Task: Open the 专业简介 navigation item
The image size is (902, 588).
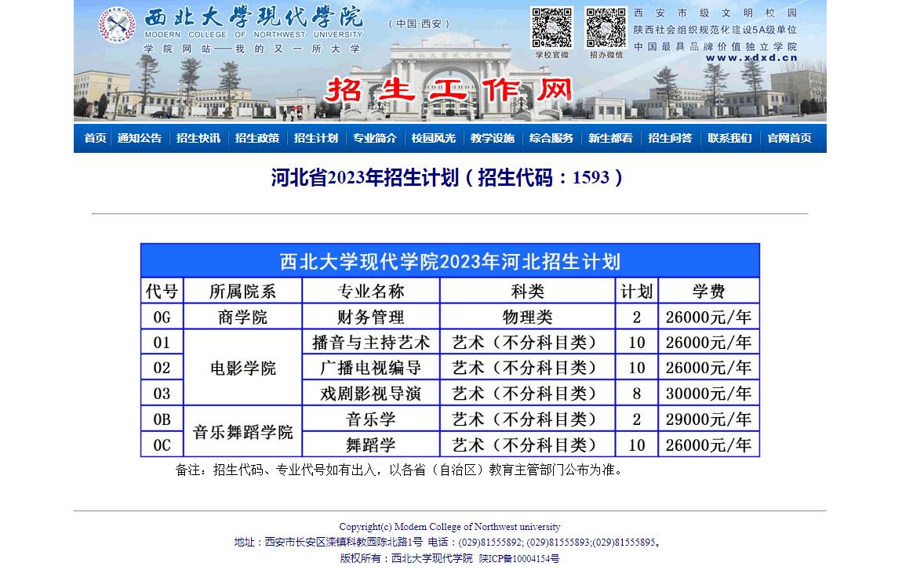Action: 374,138
